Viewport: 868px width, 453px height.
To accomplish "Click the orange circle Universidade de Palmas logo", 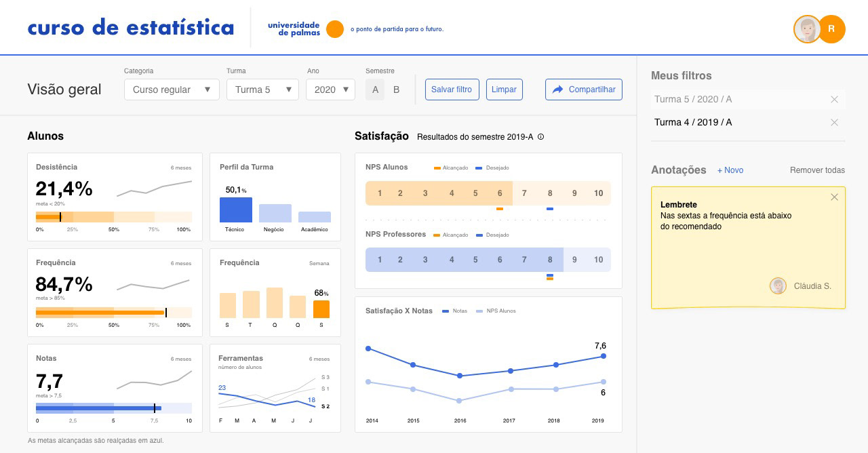I will click(335, 29).
